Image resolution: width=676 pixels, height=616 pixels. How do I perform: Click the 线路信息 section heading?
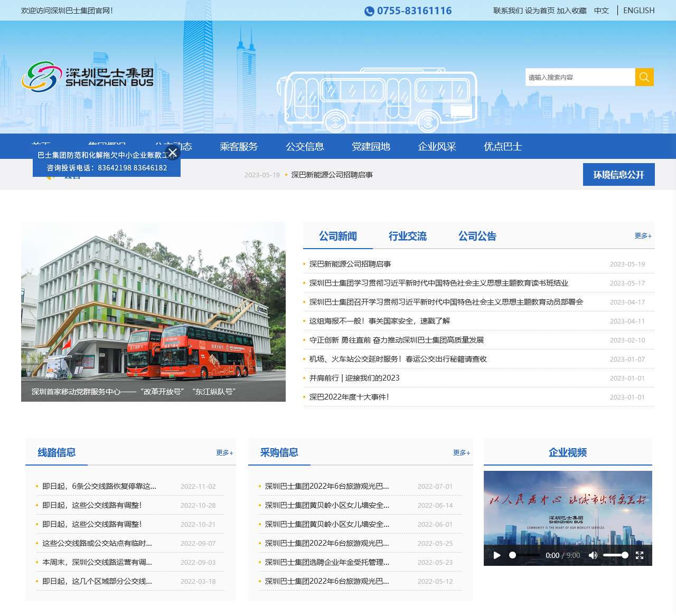tap(57, 452)
